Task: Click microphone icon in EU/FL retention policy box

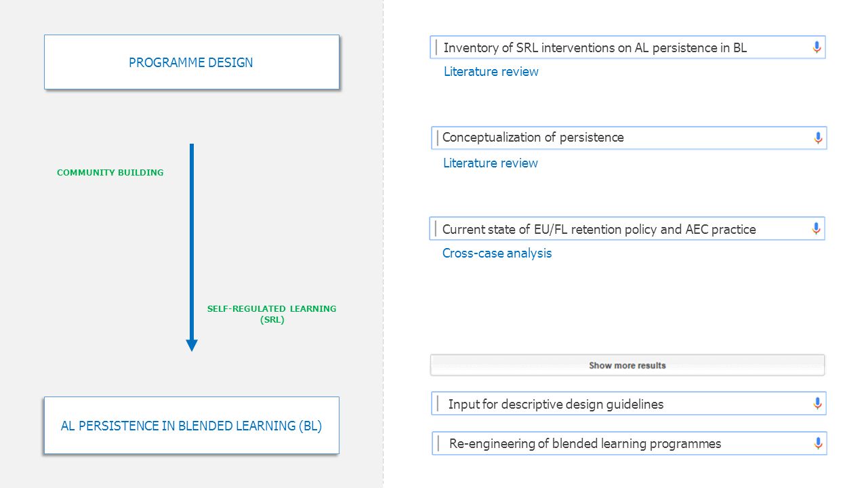Action: 816,229
